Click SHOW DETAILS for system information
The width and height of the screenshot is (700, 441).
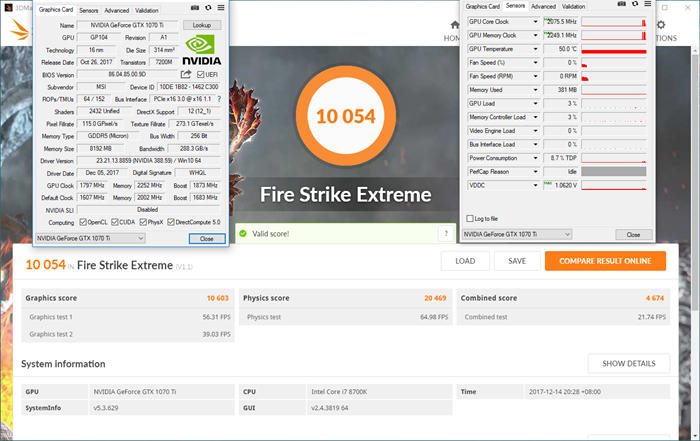(x=629, y=363)
